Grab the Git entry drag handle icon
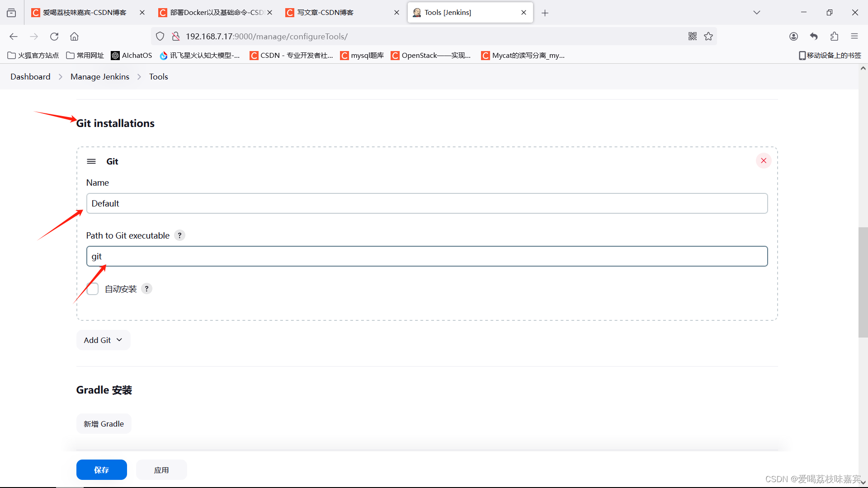Image resolution: width=868 pixels, height=488 pixels. [91, 161]
